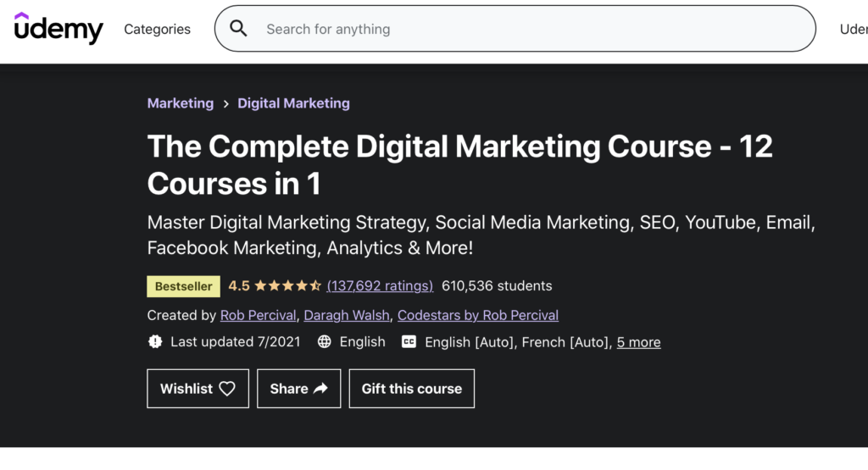This screenshot has width=868, height=470.
Task: Click the share arrow icon
Action: coord(320,389)
